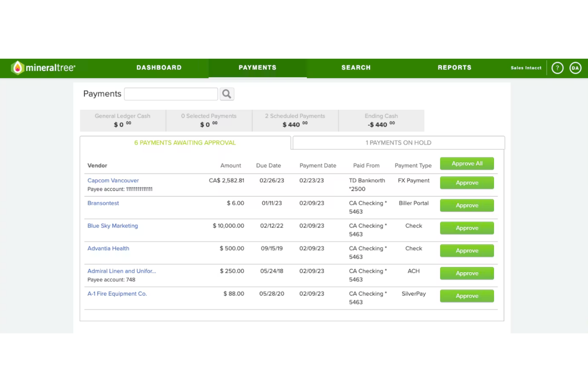The width and height of the screenshot is (588, 392).
Task: Select the Payments Awaiting Approval tab
Action: pos(185,143)
